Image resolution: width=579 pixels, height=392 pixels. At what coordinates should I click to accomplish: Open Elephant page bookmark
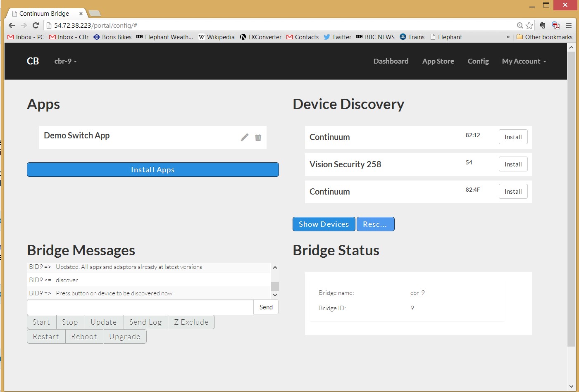point(446,37)
